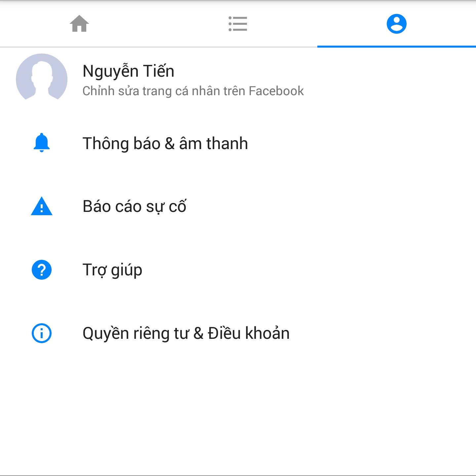Click the bell notification icon

(x=42, y=143)
